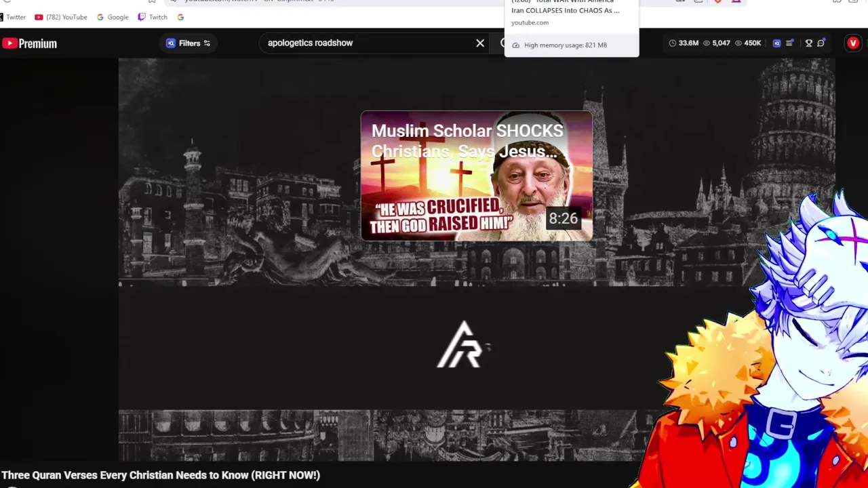The image size is (868, 488).
Task: Open the chat bubble icon in stats bar
Action: 821,43
